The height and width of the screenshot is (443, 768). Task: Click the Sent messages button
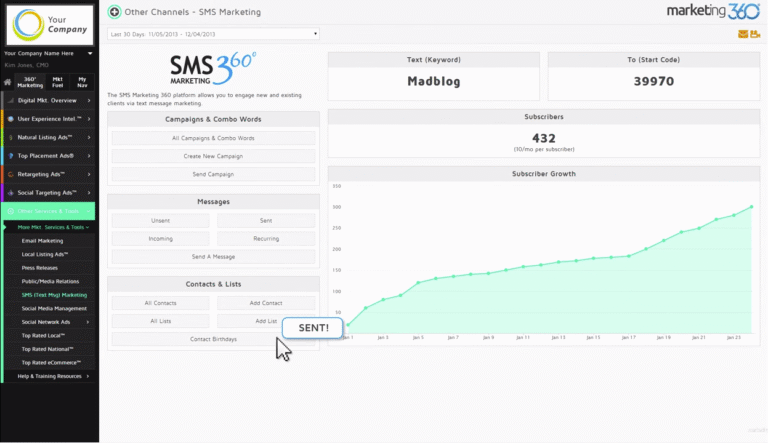tap(266, 221)
